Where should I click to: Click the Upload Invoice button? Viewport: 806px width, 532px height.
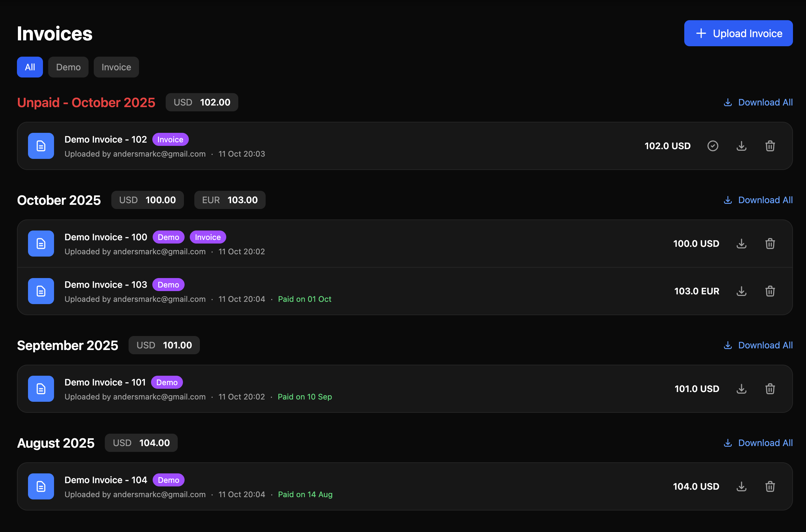(x=738, y=33)
